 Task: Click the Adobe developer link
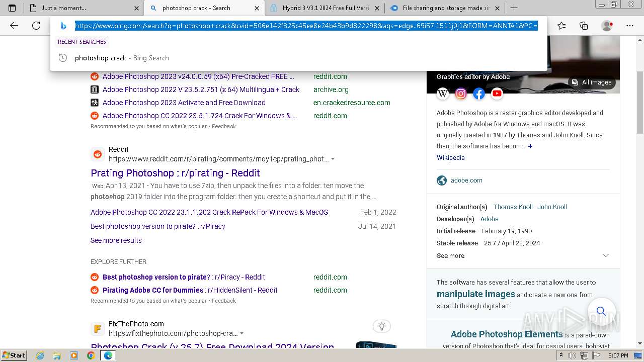490,219
